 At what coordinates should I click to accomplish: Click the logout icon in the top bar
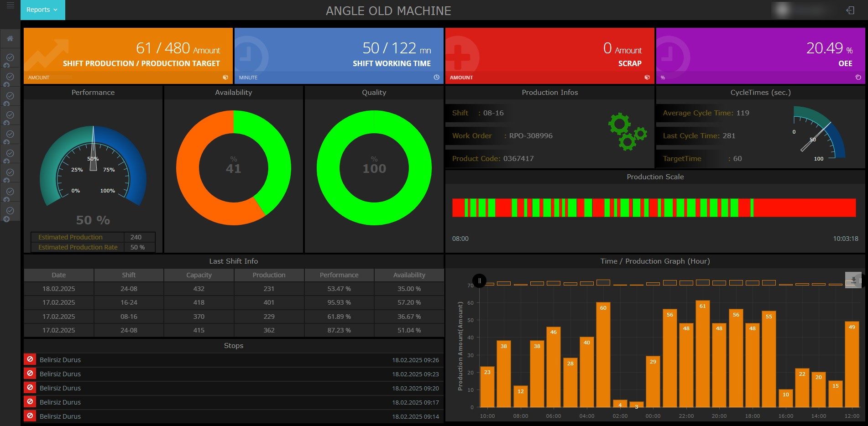tap(850, 10)
